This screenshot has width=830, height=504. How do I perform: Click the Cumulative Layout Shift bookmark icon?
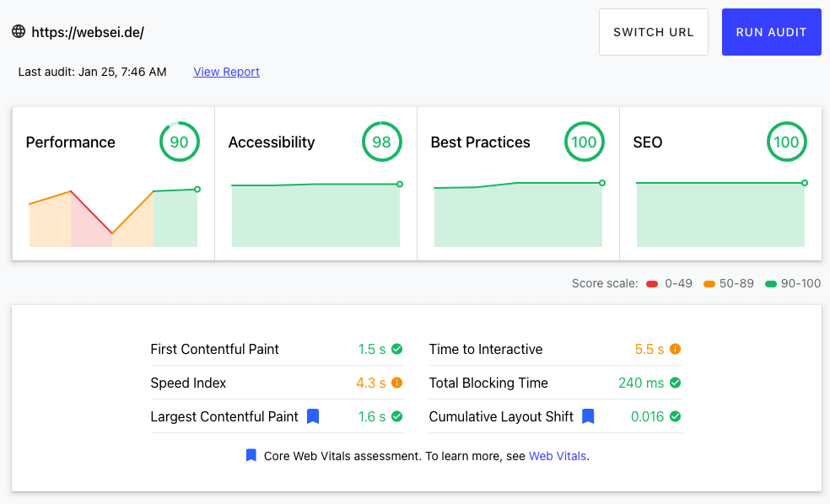588,416
